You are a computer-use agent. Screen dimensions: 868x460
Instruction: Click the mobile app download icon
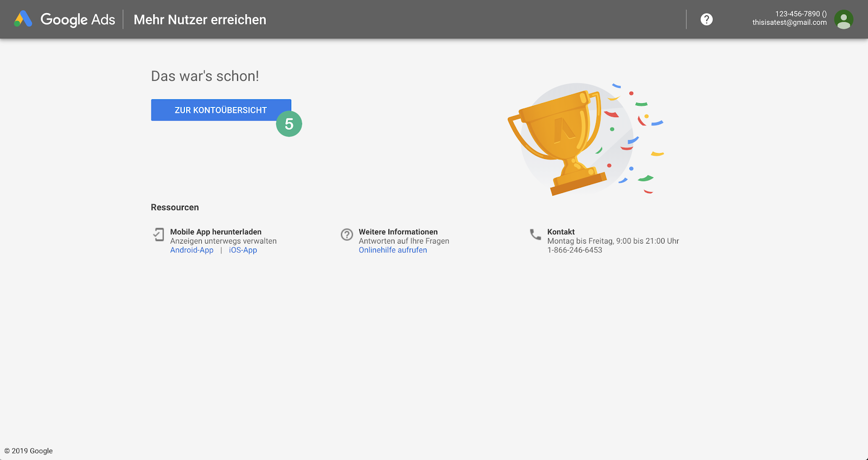coord(158,234)
